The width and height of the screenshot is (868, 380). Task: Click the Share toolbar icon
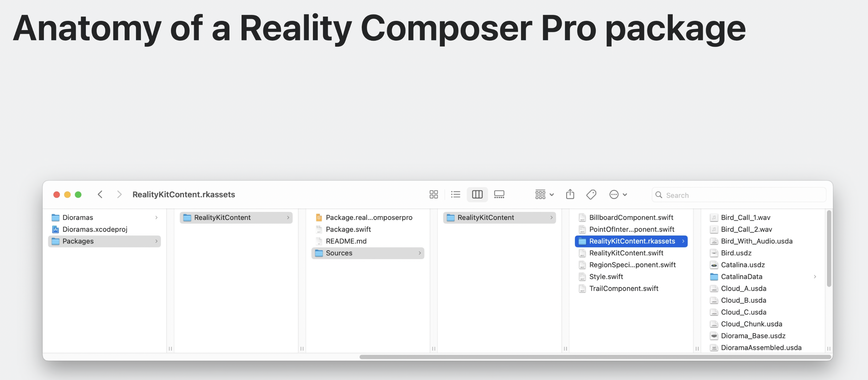(x=570, y=194)
